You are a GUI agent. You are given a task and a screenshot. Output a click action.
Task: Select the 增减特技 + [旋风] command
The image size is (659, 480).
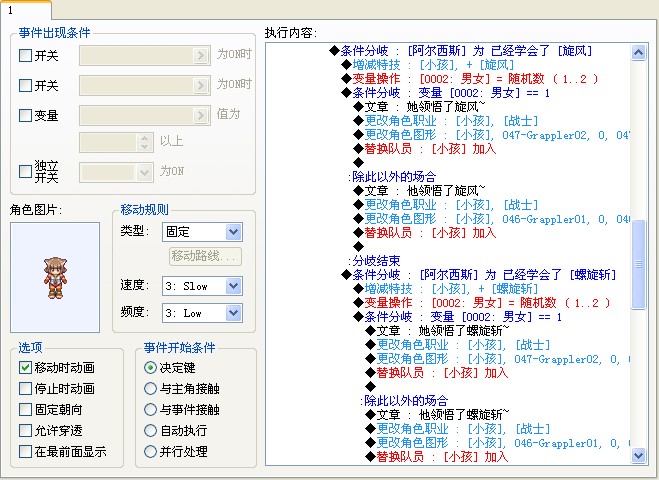tap(427, 65)
